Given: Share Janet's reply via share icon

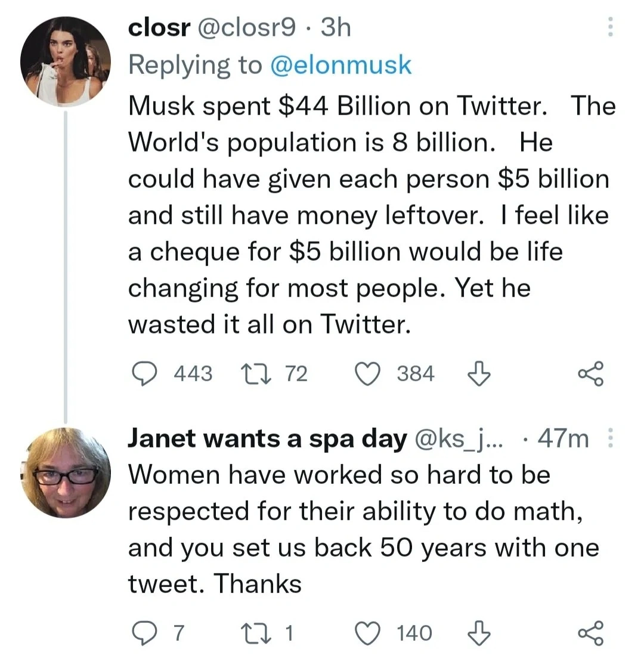Looking at the screenshot, I should coord(590,633).
